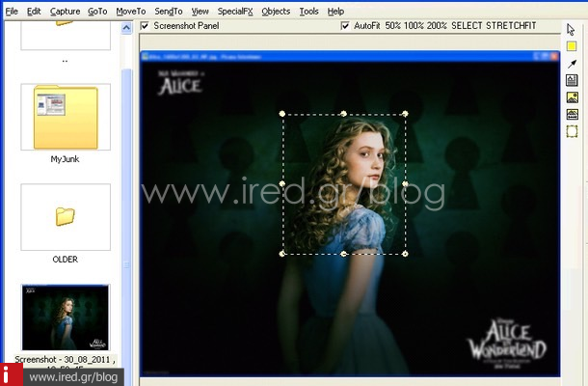The height and width of the screenshot is (386, 588).
Task: Click the right-middle selection handle
Action: (405, 183)
